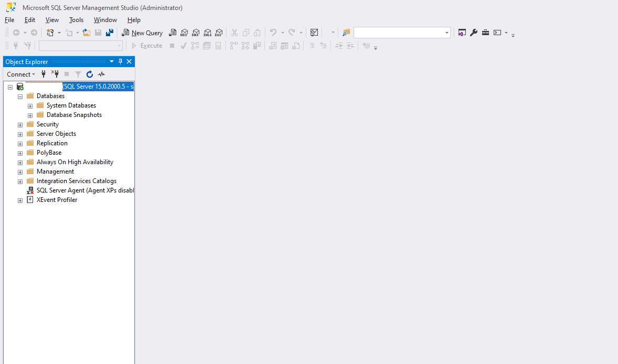Image resolution: width=618 pixels, height=364 pixels.
Task: Click the New Query button
Action: coord(142,33)
